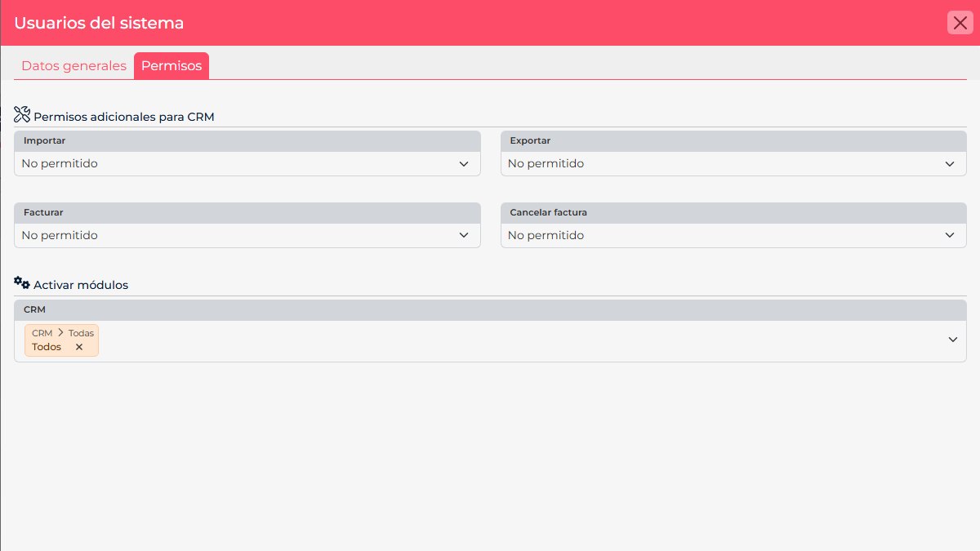
Task: Click the gears icon beside Activar módulos
Action: pos(22,282)
